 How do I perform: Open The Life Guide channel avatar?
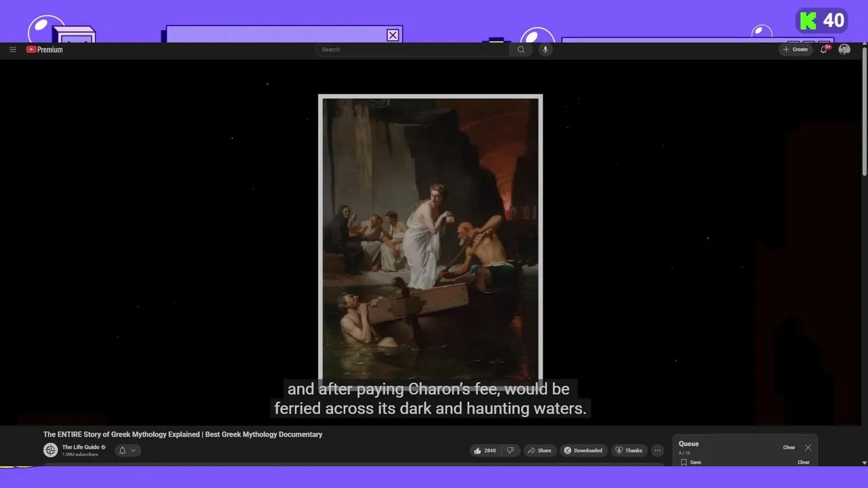tap(51, 450)
